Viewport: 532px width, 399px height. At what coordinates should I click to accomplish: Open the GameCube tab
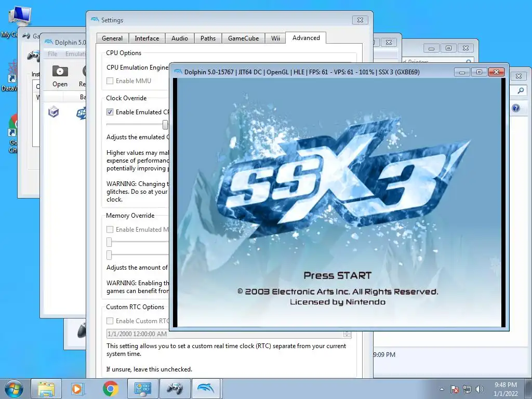pos(244,38)
